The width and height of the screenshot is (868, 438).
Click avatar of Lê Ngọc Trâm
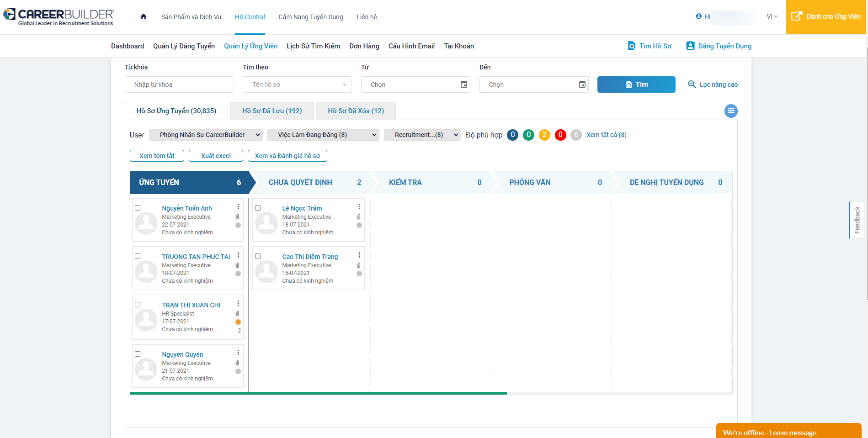coord(266,223)
